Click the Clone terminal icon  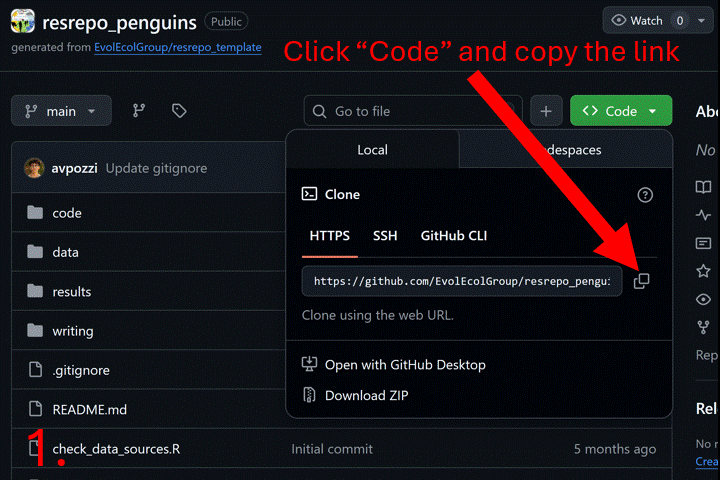click(x=309, y=194)
